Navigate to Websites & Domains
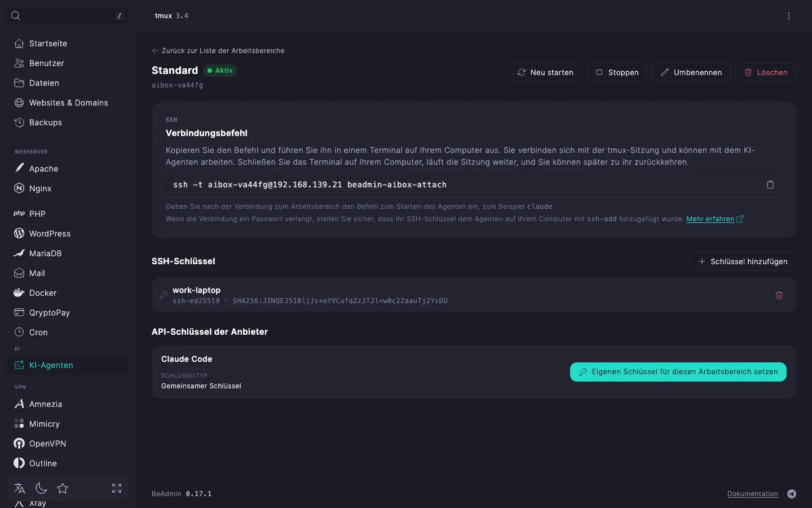The image size is (812, 508). point(68,103)
